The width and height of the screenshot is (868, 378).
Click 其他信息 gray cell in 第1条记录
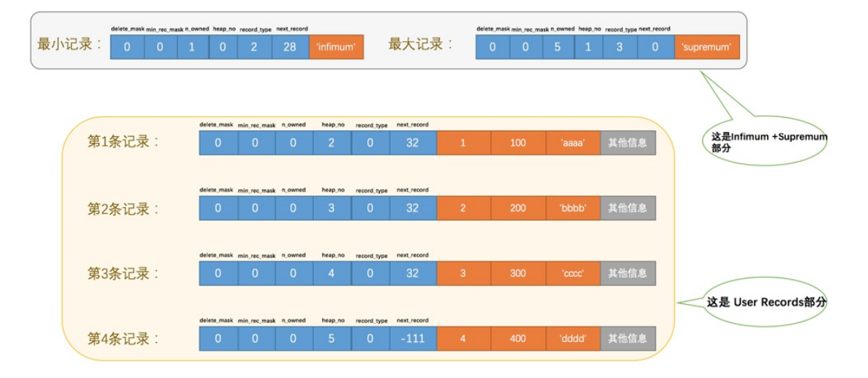(628, 143)
